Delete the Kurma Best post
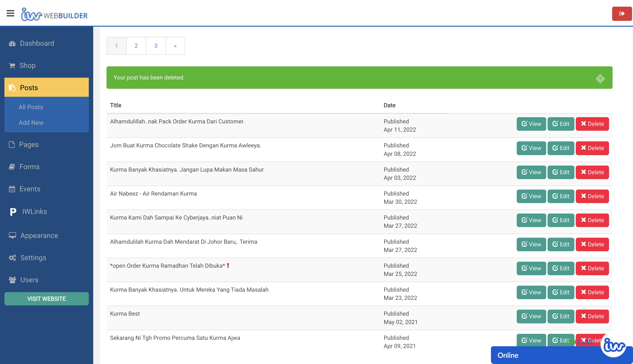The width and height of the screenshot is (633, 364). point(592,316)
